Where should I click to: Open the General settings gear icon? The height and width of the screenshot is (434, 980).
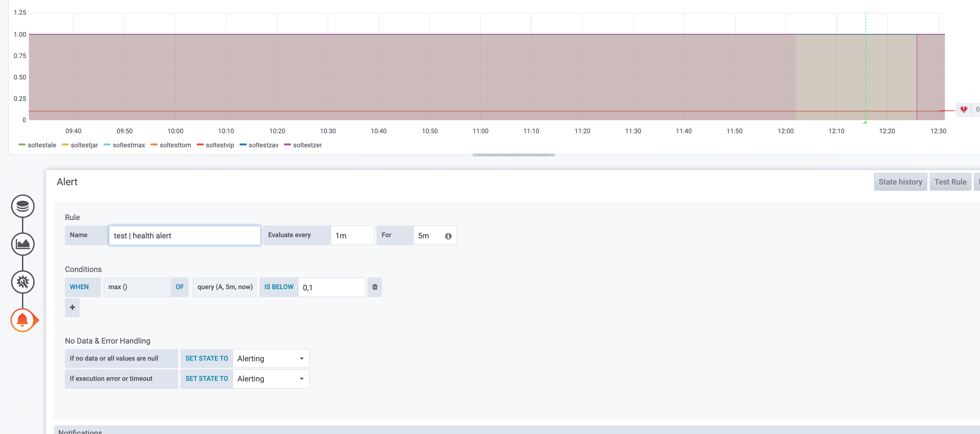pos(23,282)
